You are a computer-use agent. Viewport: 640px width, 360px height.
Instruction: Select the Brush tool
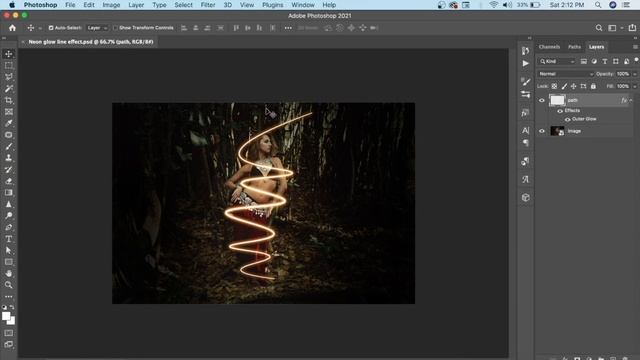pos(9,146)
